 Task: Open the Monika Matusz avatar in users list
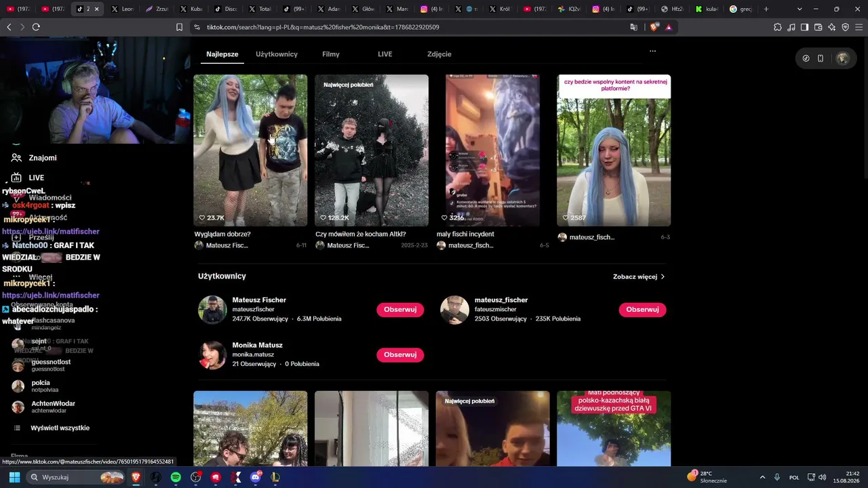click(212, 354)
